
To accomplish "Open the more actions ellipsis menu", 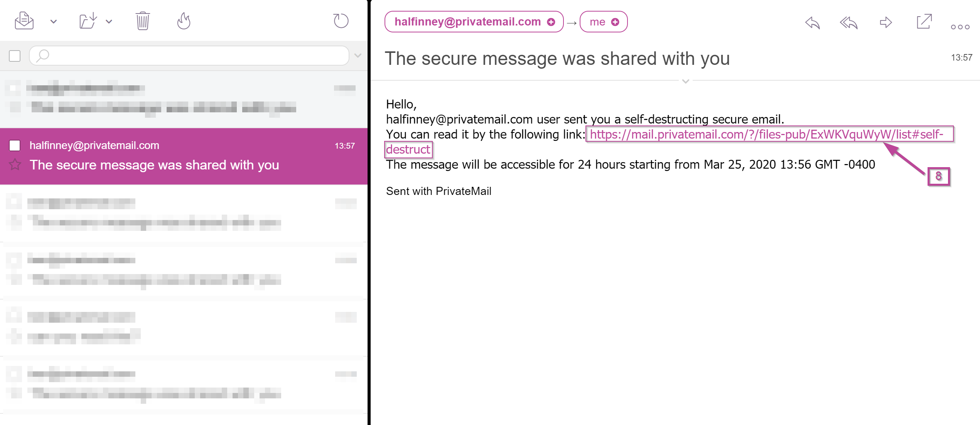I will click(x=960, y=27).
